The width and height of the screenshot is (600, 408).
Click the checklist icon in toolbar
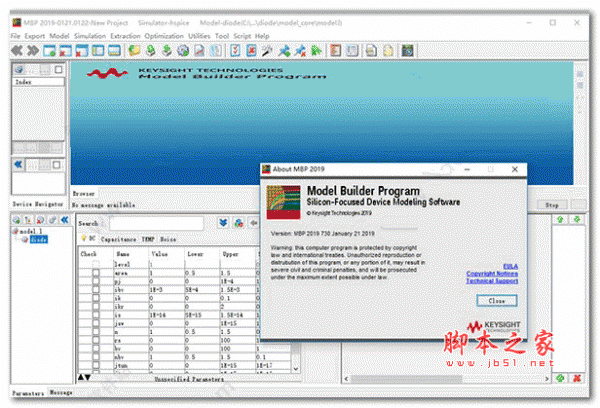click(x=235, y=51)
